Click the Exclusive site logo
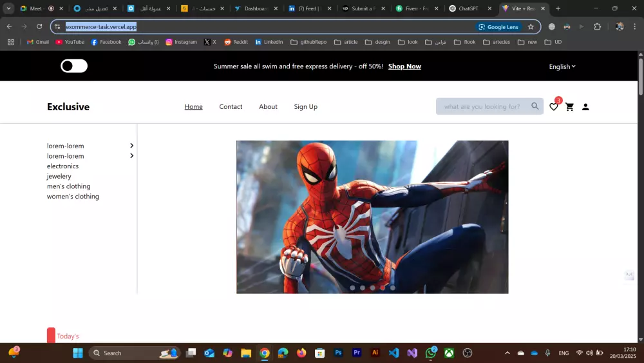Image resolution: width=644 pixels, height=363 pixels. coord(68,106)
